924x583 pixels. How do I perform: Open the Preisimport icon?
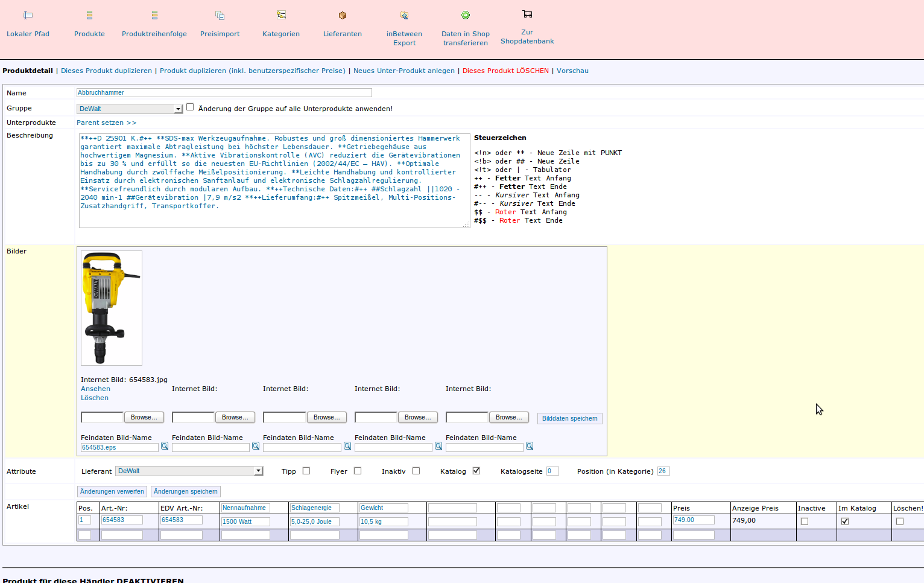coord(220,15)
